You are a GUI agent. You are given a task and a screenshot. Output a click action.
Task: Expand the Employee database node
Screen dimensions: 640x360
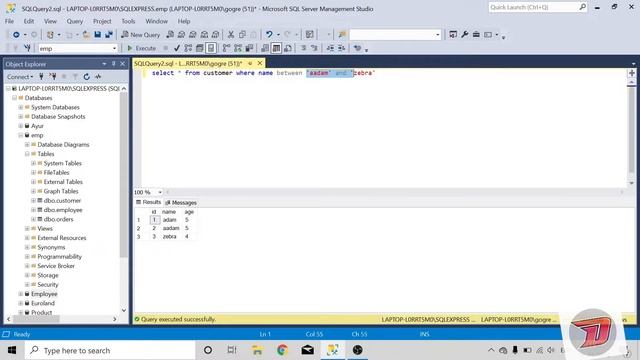point(20,294)
